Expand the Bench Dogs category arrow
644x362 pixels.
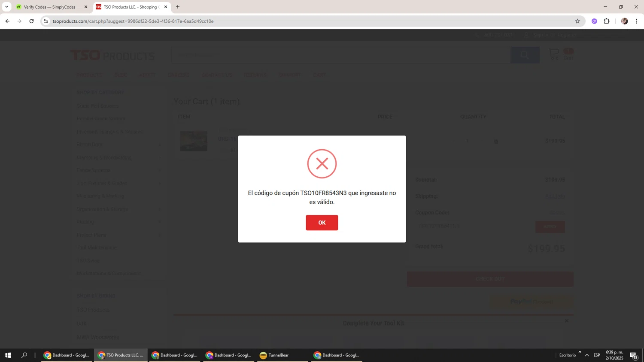(x=160, y=145)
